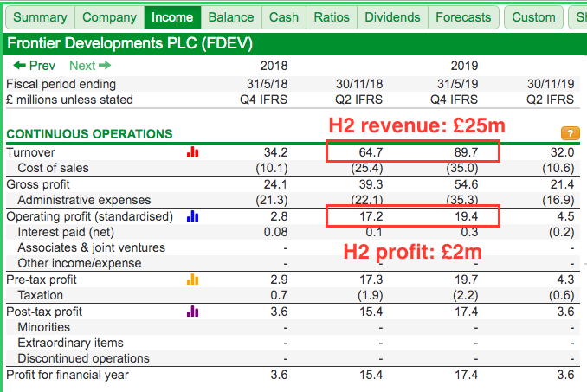Open the Ratios tab
This screenshot has height=392, width=587.
point(332,17)
